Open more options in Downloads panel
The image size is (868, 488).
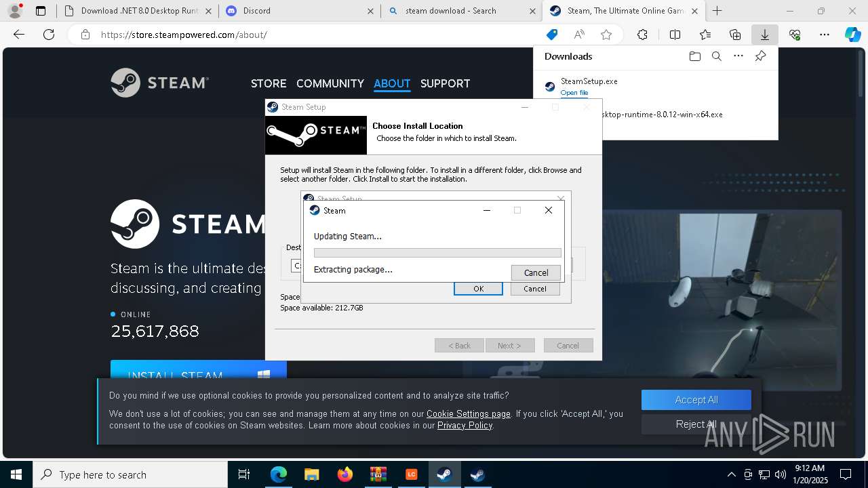click(738, 56)
